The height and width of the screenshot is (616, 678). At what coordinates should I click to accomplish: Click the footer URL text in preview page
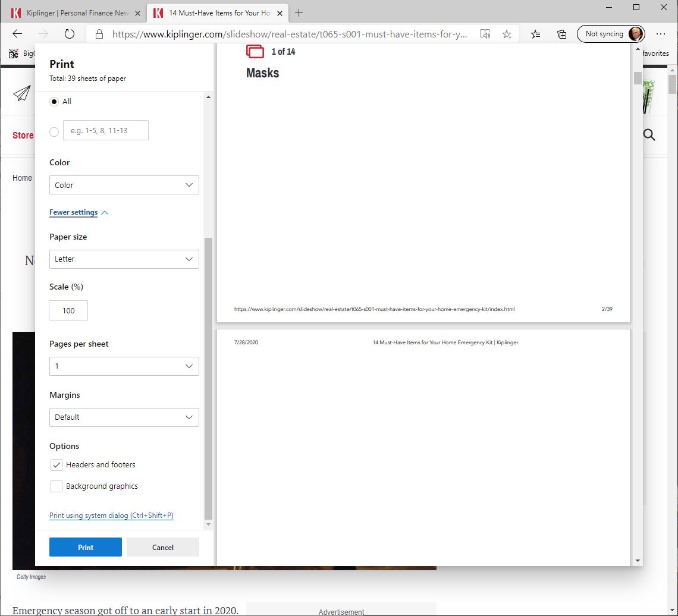pos(375,309)
